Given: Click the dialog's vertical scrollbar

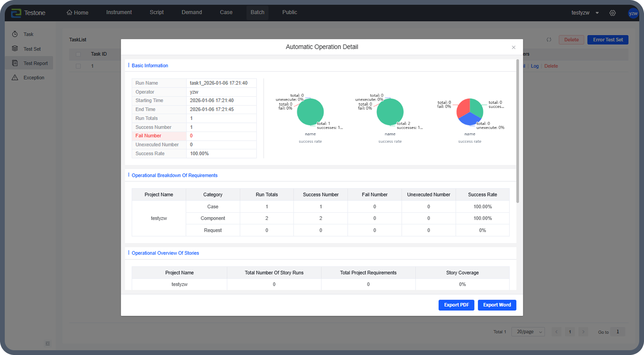Looking at the screenshot, I should 517,131.
